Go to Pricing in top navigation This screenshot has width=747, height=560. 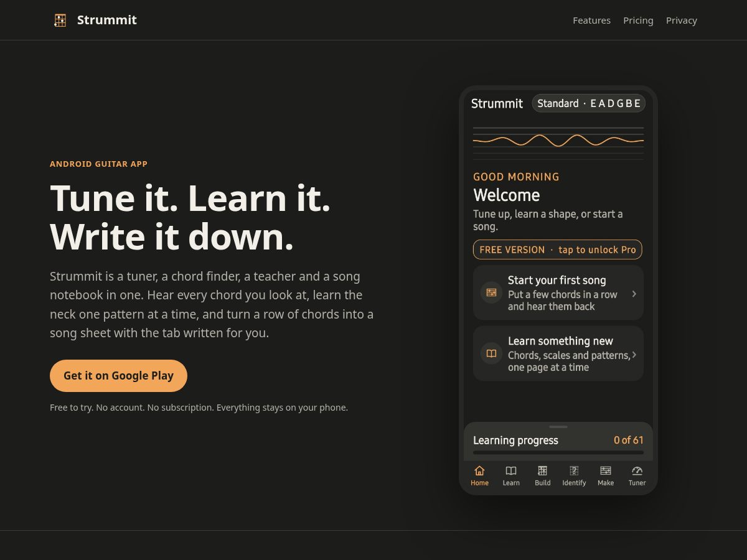point(638,21)
